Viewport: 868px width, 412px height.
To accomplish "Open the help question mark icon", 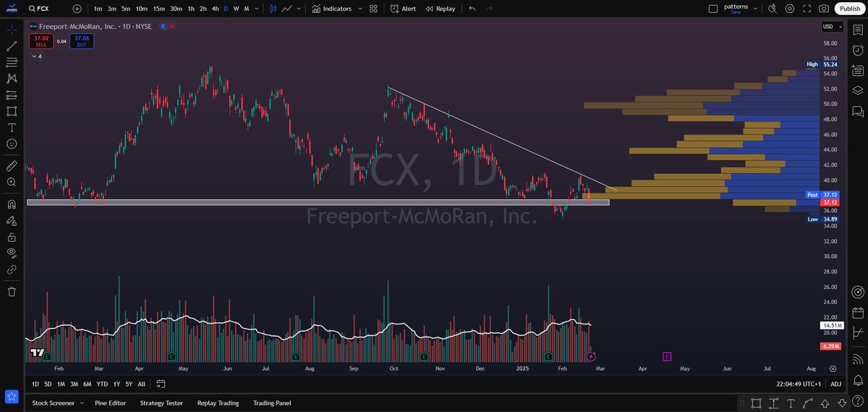I will click(x=858, y=403).
